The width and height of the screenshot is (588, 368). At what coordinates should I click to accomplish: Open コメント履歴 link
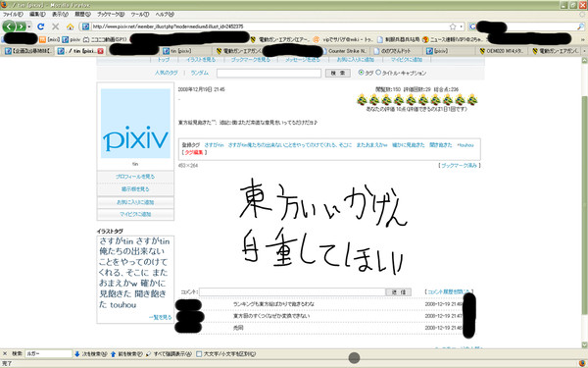click(449, 291)
